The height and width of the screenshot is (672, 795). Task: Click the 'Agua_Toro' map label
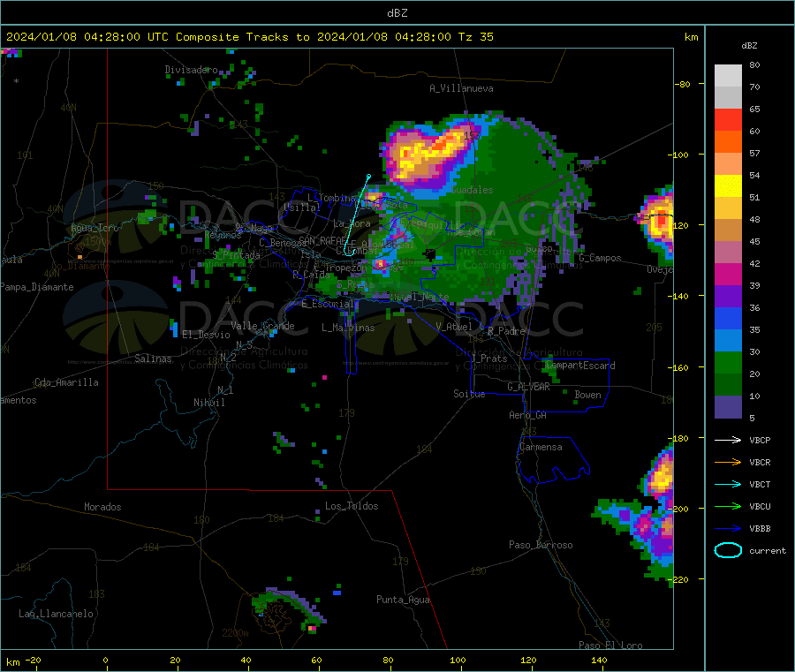click(95, 228)
